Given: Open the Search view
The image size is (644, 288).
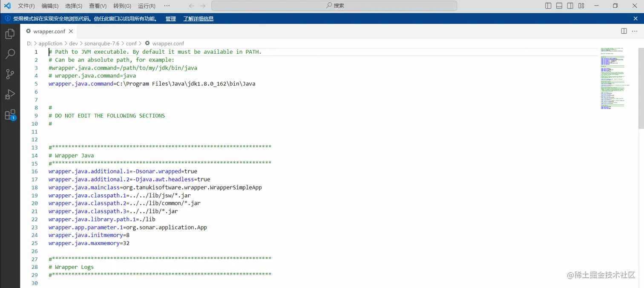Looking at the screenshot, I should [x=10, y=54].
